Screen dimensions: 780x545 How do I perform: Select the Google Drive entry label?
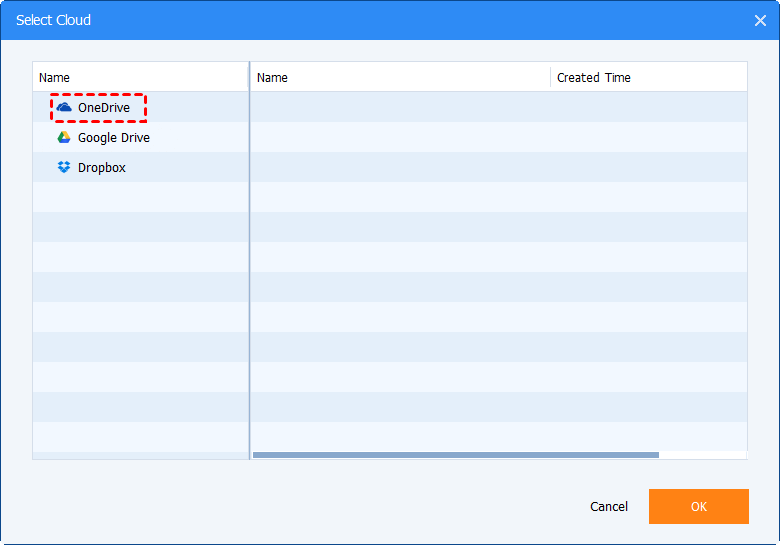click(x=114, y=138)
